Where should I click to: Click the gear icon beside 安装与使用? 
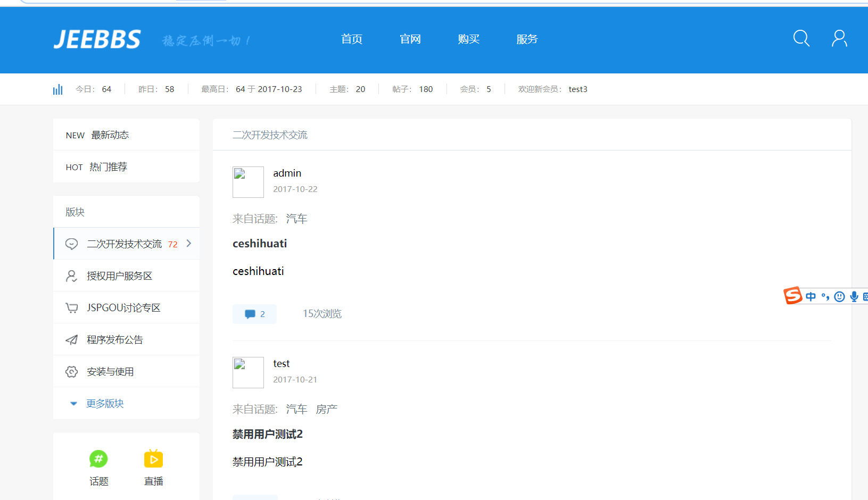(72, 371)
